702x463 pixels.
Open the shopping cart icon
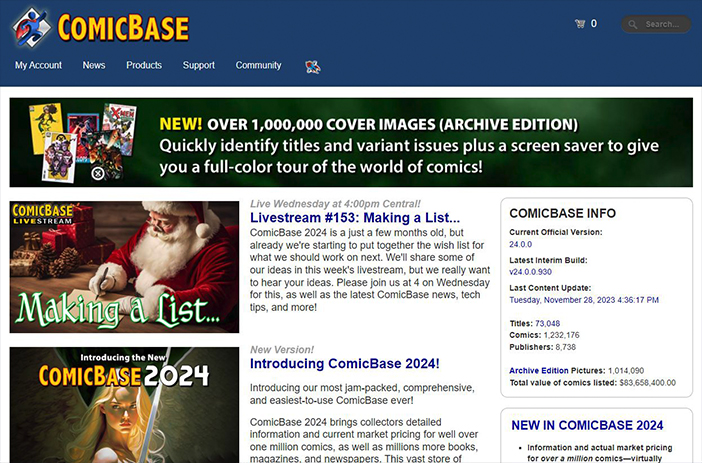point(580,24)
